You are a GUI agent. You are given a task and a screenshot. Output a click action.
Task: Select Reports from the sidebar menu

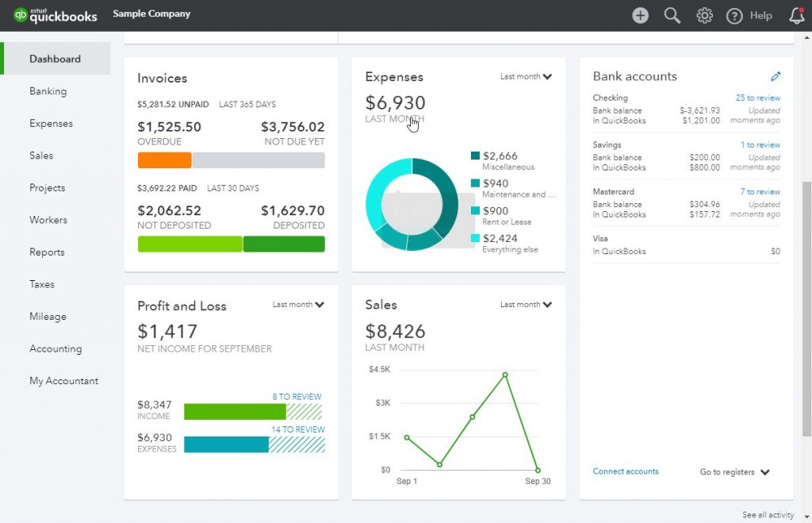47,252
